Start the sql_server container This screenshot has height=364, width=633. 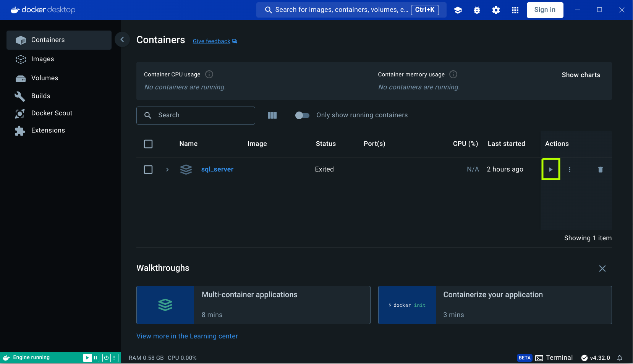(550, 169)
